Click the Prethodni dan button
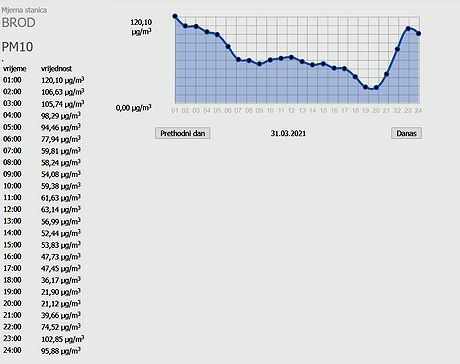460x364 pixels. click(x=183, y=133)
